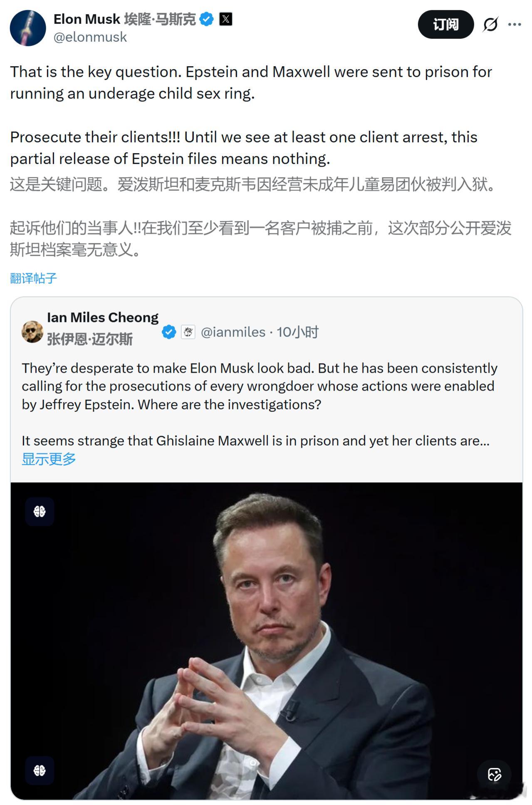This screenshot has width=532, height=805.
Task: Click Ian Miles Cheong's profile picture
Action: (x=32, y=331)
